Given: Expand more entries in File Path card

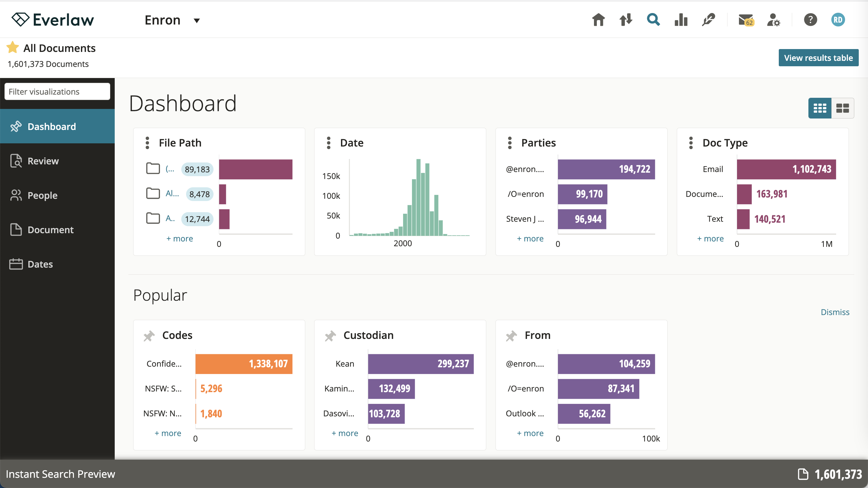Looking at the screenshot, I should point(180,239).
